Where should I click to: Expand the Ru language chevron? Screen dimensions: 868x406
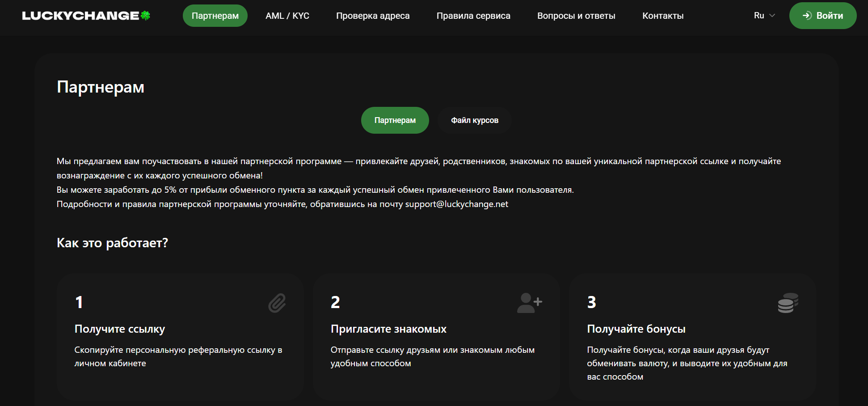[772, 16]
